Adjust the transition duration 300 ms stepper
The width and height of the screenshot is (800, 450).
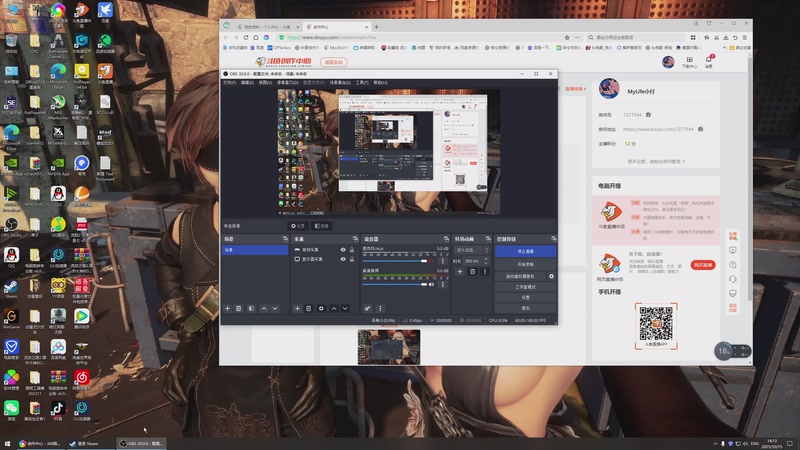484,261
